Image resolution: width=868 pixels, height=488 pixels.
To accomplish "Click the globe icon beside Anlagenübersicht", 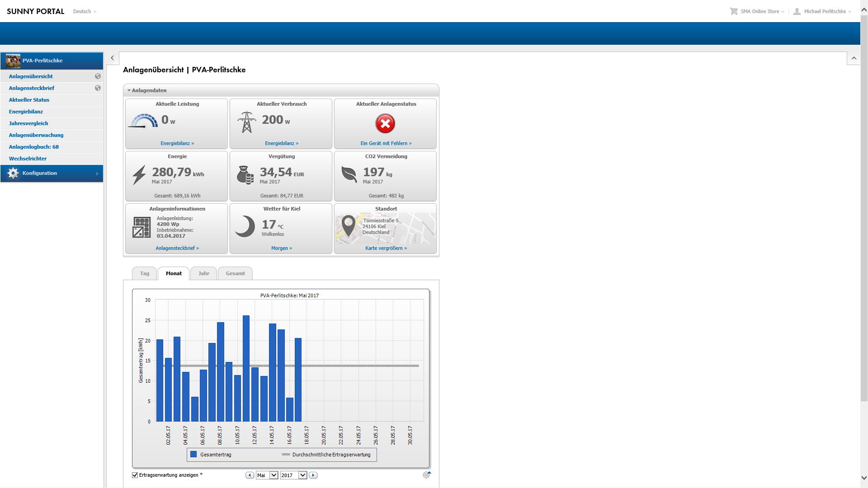I will tap(98, 76).
